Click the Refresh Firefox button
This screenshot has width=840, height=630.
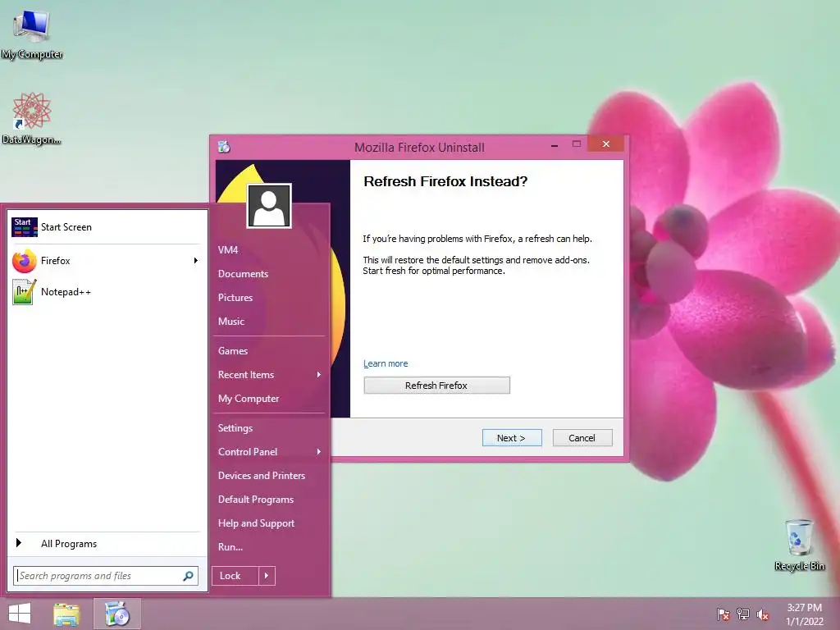(x=436, y=386)
